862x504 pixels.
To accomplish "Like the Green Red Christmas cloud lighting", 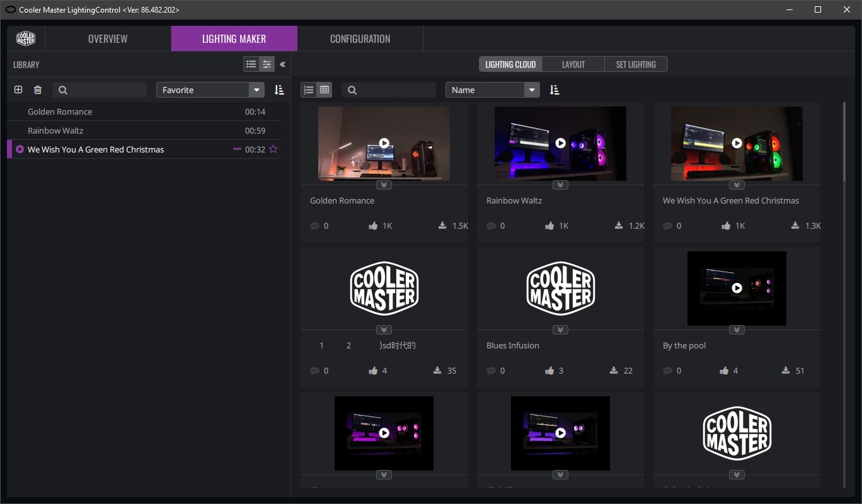I will (727, 226).
